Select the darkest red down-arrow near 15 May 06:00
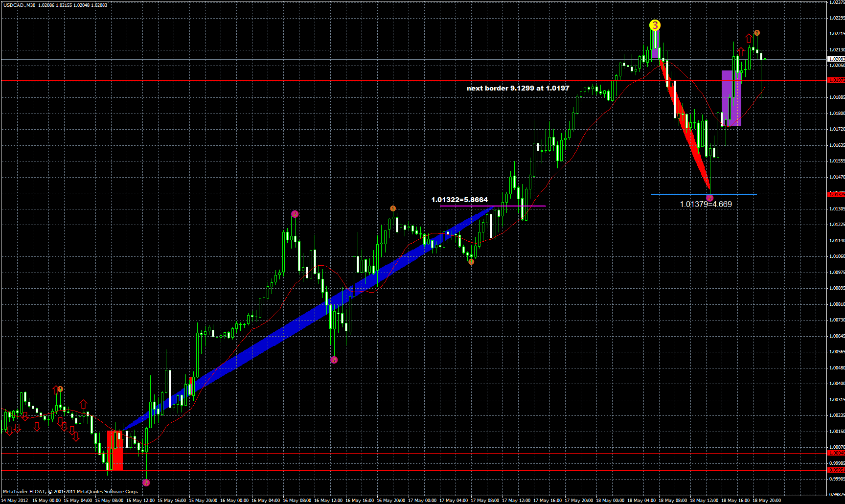 [x=76, y=438]
